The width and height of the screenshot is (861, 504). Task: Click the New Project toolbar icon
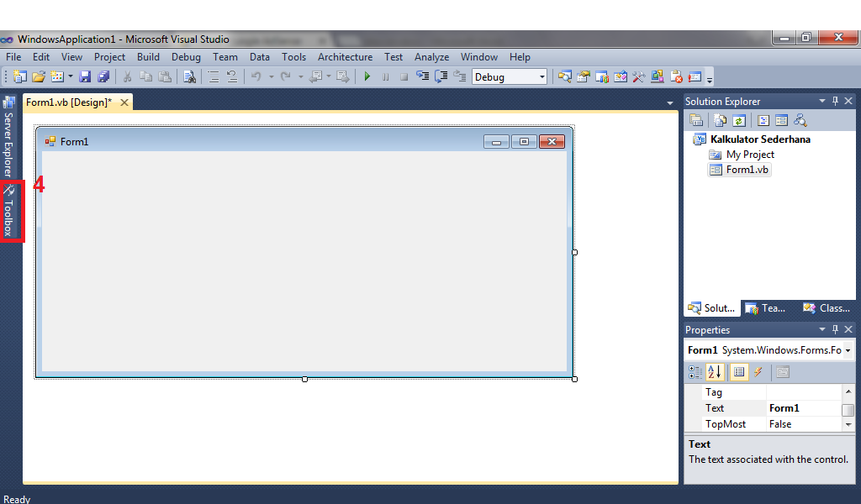[x=20, y=76]
